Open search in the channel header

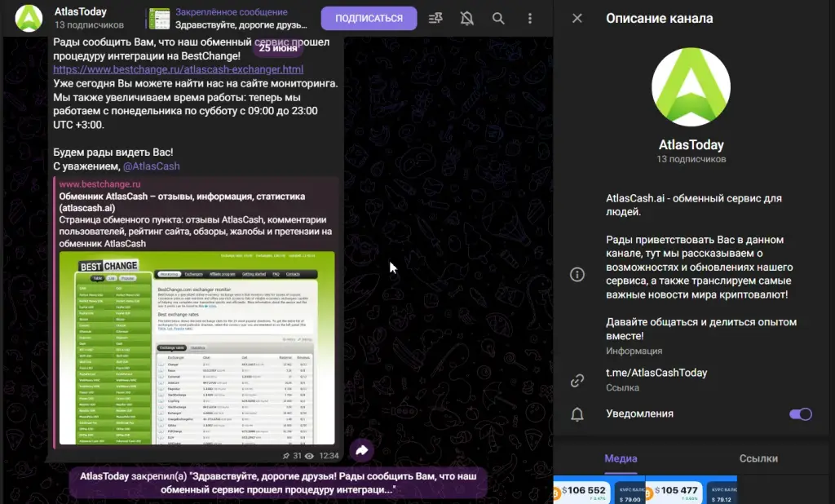click(498, 19)
